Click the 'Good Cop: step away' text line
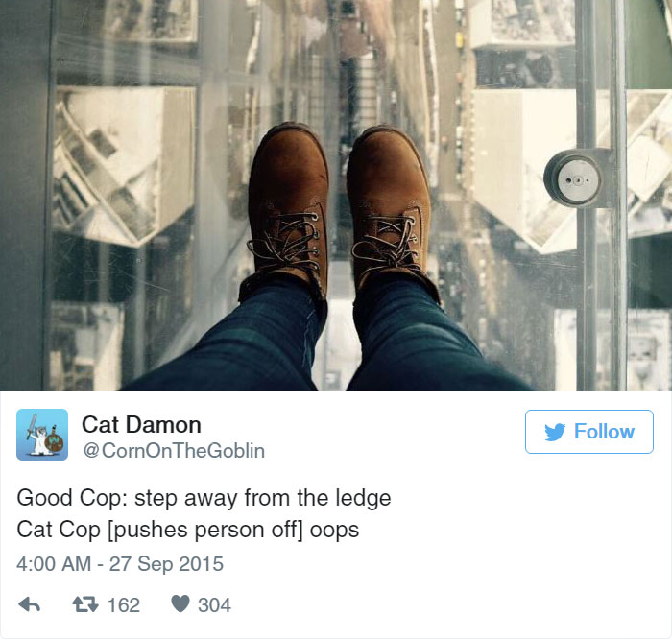The width and height of the screenshot is (672, 639). pyautogui.click(x=204, y=498)
